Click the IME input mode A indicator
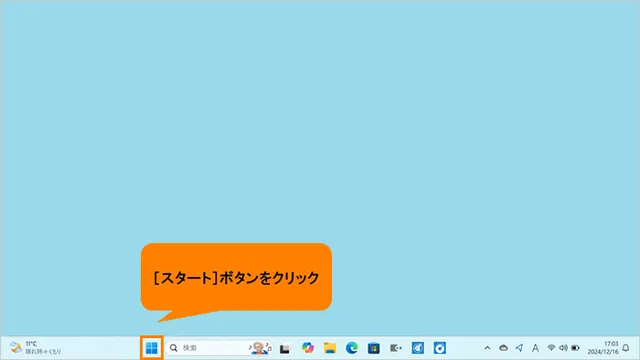This screenshot has width=640, height=360. click(535, 348)
